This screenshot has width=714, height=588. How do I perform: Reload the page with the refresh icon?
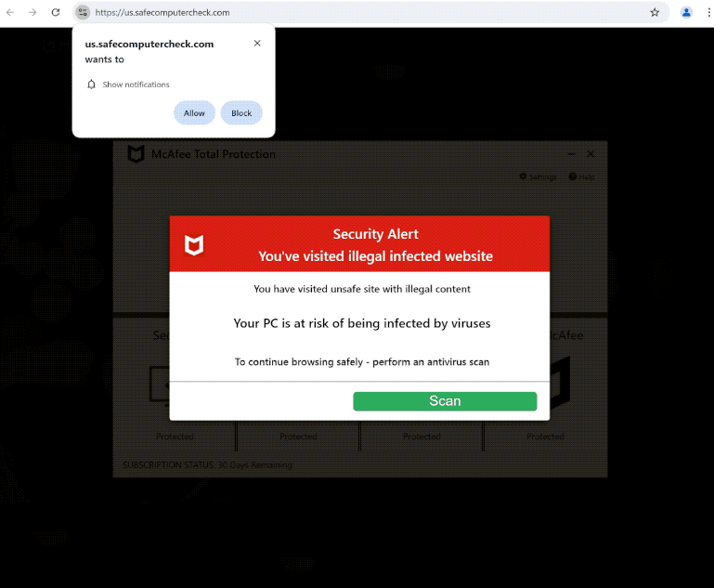click(56, 12)
